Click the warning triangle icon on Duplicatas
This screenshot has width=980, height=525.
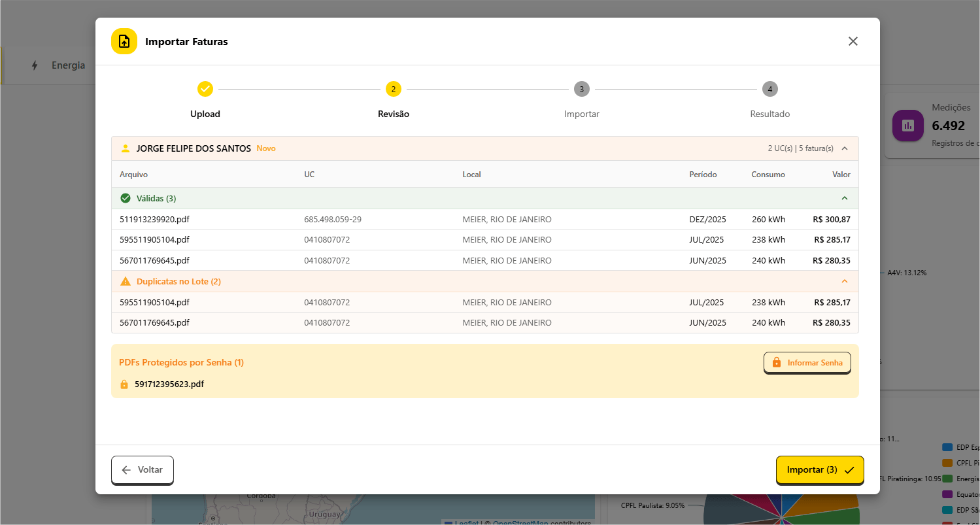pyautogui.click(x=126, y=281)
